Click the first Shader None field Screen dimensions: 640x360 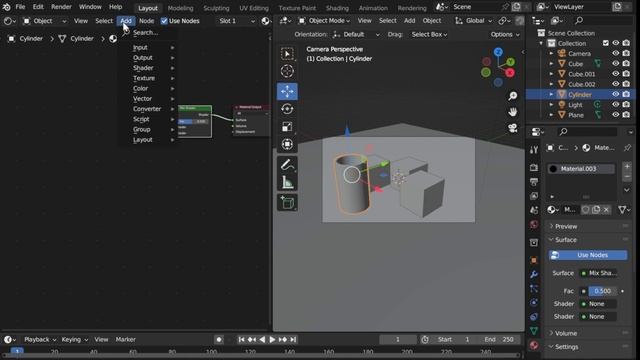(x=599, y=304)
